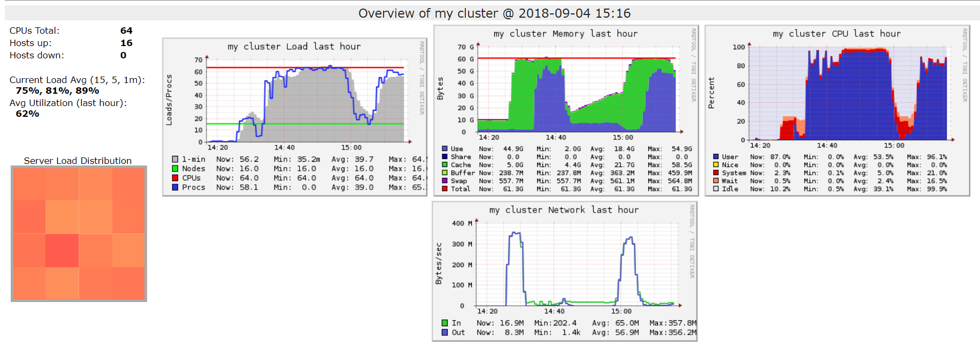Click the 1-min 'Now: 56.2' value

point(238,159)
